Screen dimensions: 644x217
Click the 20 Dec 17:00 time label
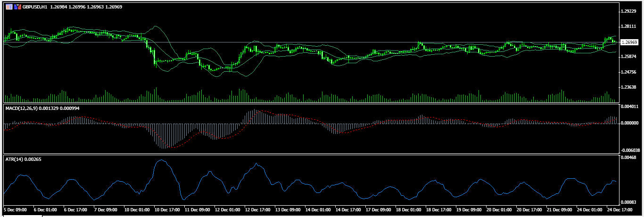tap(528, 209)
